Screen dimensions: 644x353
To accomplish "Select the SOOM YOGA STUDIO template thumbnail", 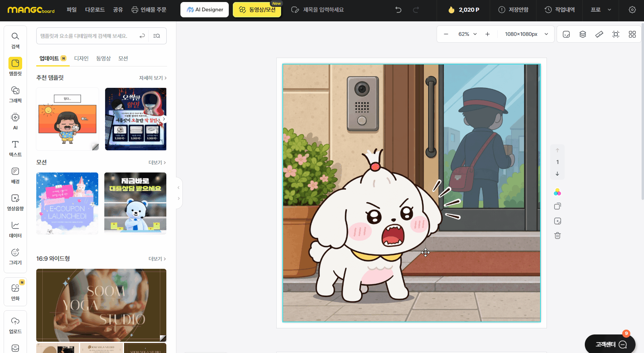I will coord(101,305).
